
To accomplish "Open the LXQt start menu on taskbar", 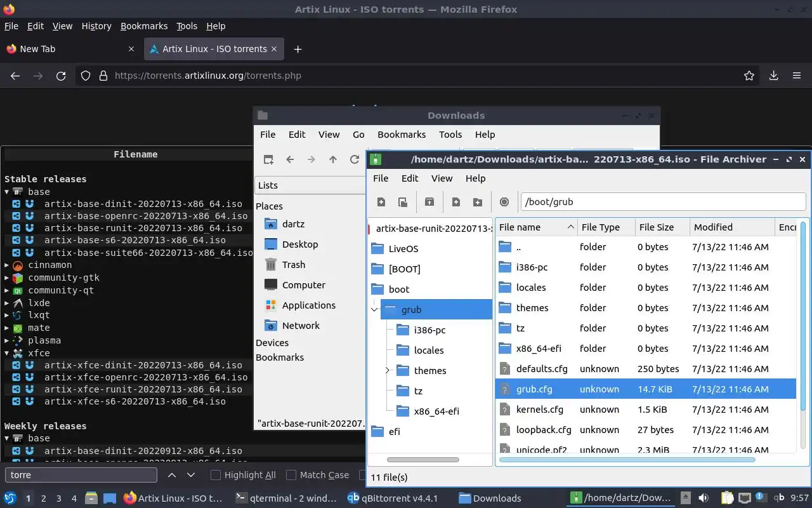I will coord(10,498).
